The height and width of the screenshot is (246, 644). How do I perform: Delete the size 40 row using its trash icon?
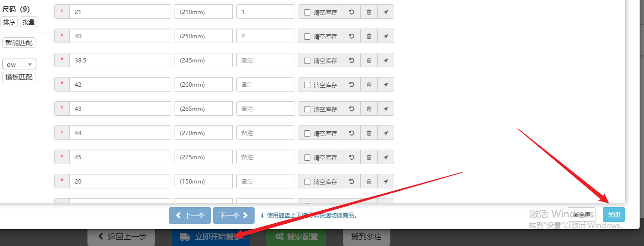[x=369, y=36]
